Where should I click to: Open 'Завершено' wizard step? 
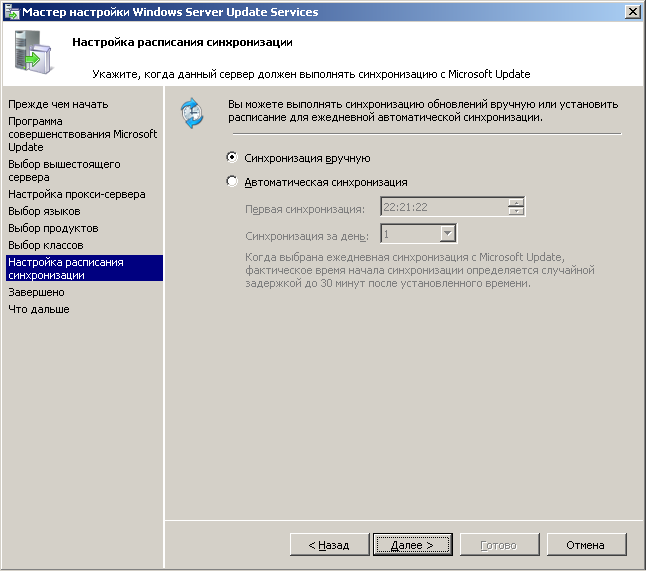click(x=36, y=292)
